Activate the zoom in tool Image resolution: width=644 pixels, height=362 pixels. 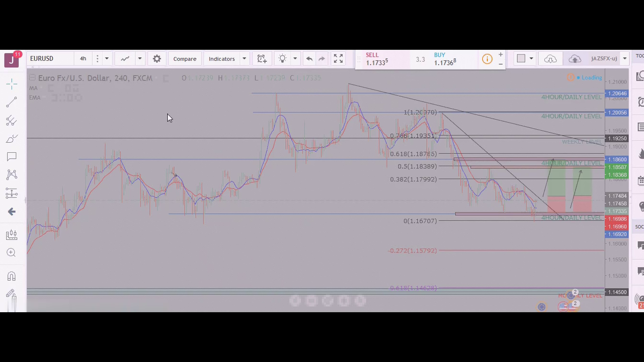(x=12, y=253)
